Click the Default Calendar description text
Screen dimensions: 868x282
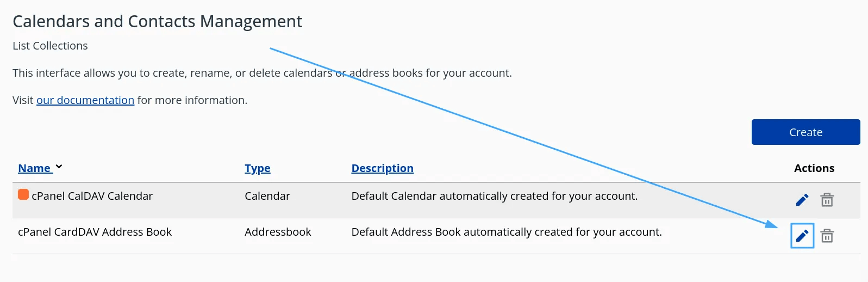coord(494,196)
